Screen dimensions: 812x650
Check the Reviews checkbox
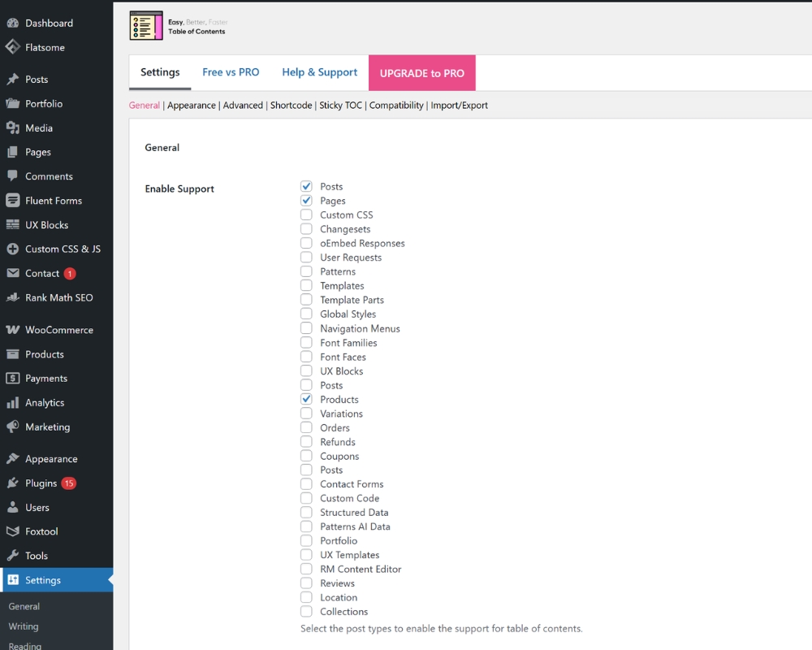[x=307, y=583]
